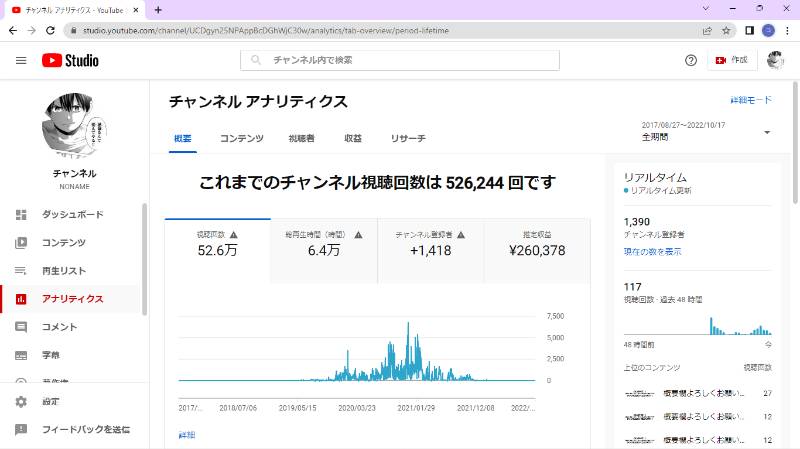Switch to the 視聴者 tab
Image resolution: width=800 pixels, height=449 pixels.
[x=302, y=138]
